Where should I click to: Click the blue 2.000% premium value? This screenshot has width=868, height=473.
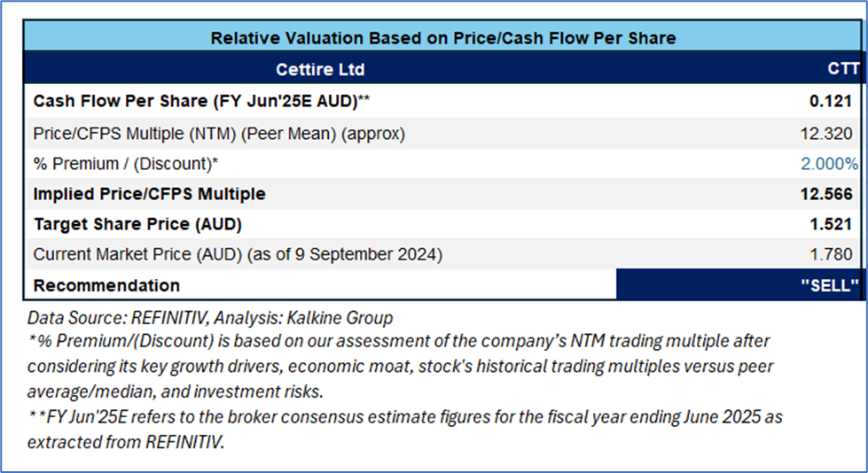click(x=829, y=164)
